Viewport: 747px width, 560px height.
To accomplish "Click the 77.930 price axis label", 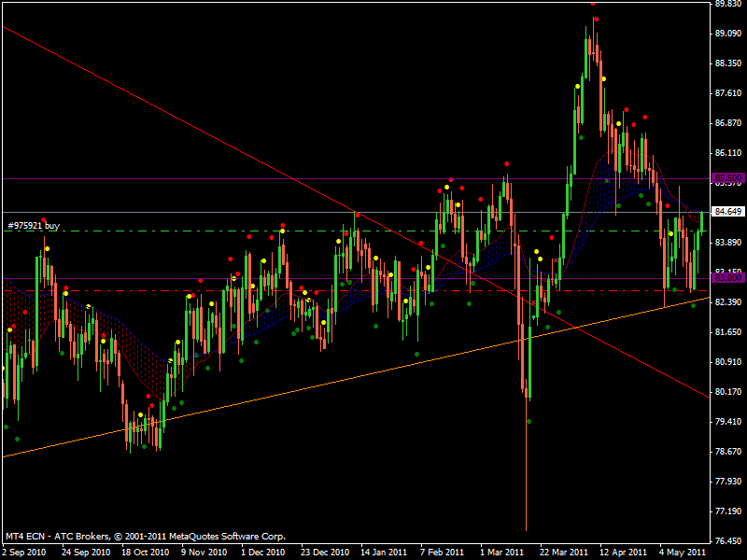I will pos(728,482).
